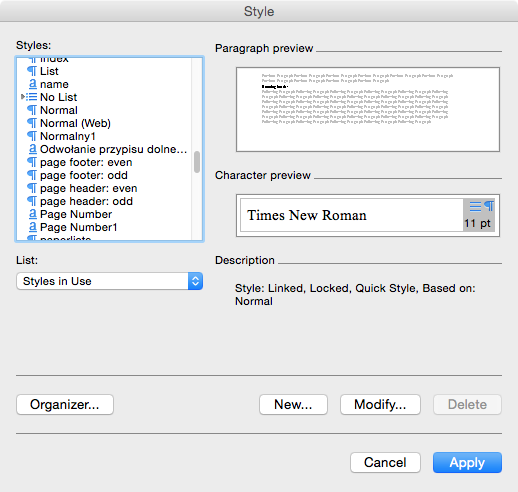Click the paragraph mark icon in Character preview

(x=489, y=206)
